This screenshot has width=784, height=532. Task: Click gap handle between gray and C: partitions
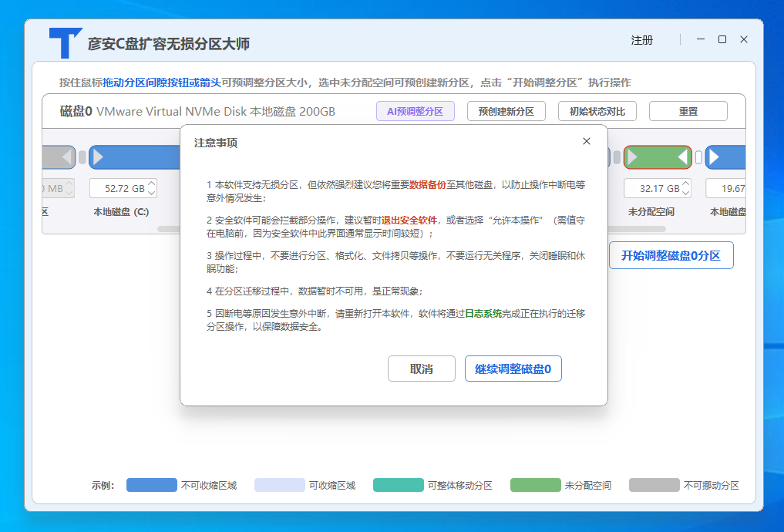(82, 157)
